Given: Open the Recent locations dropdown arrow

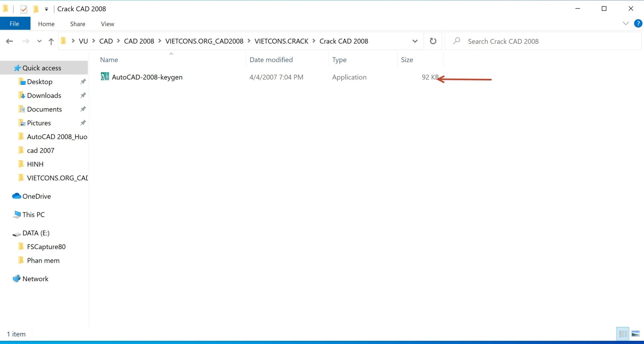Looking at the screenshot, I should coord(39,41).
